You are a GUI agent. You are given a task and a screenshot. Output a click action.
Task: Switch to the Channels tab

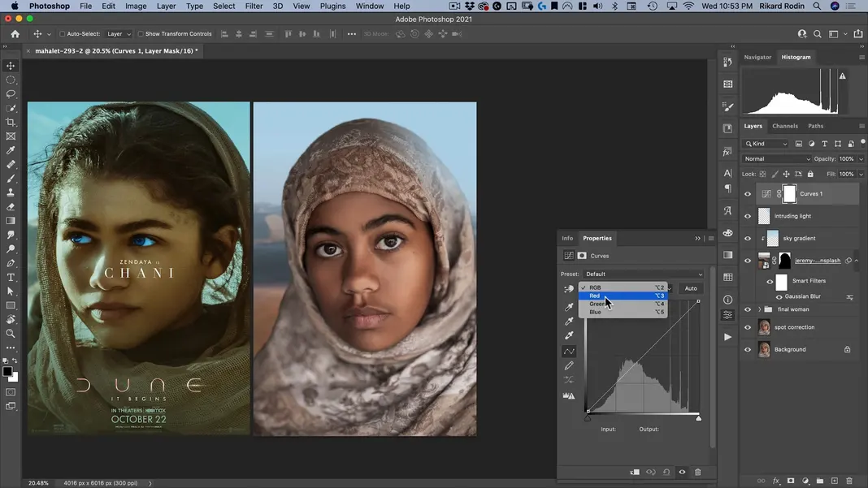coord(785,126)
